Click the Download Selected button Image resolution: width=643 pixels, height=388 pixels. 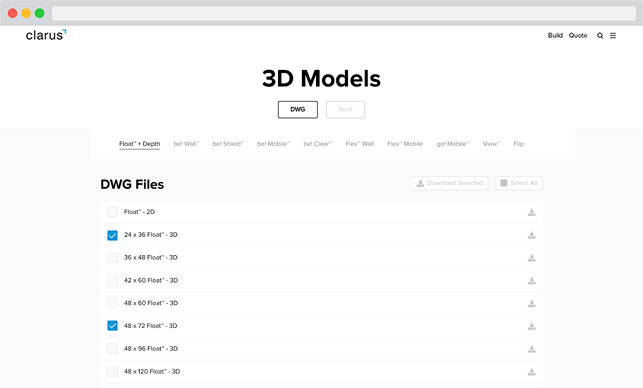point(449,183)
